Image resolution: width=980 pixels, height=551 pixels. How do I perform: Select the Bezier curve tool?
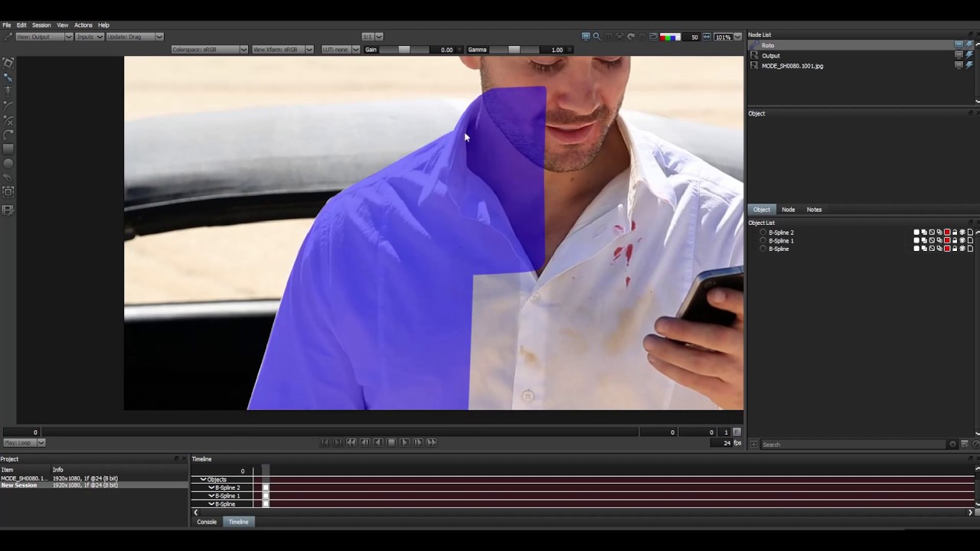click(8, 105)
